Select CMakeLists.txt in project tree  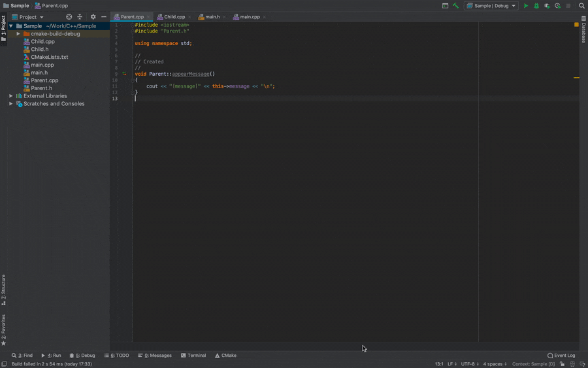coord(49,57)
